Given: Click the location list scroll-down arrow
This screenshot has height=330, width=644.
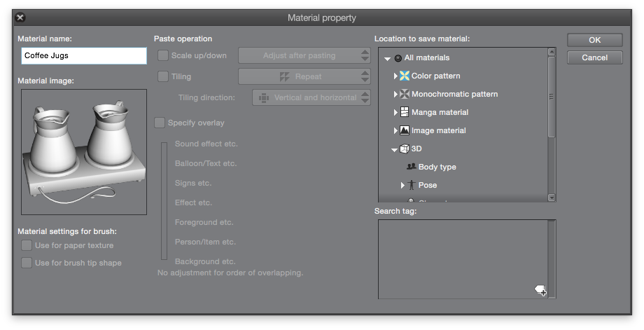Looking at the screenshot, I should click(x=552, y=198).
